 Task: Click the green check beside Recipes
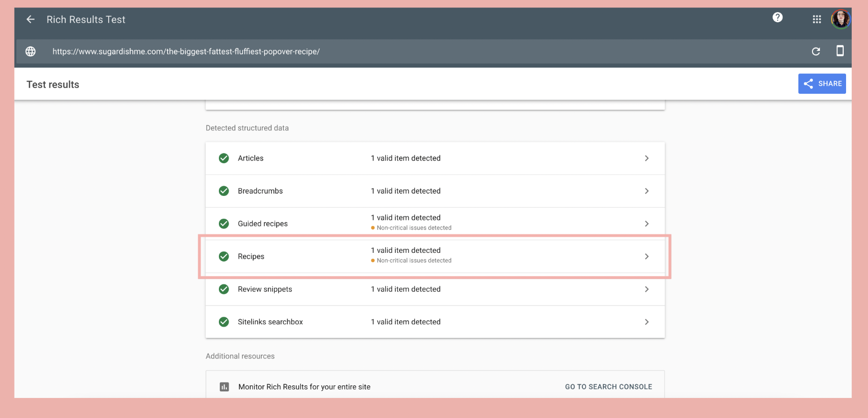coord(224,256)
